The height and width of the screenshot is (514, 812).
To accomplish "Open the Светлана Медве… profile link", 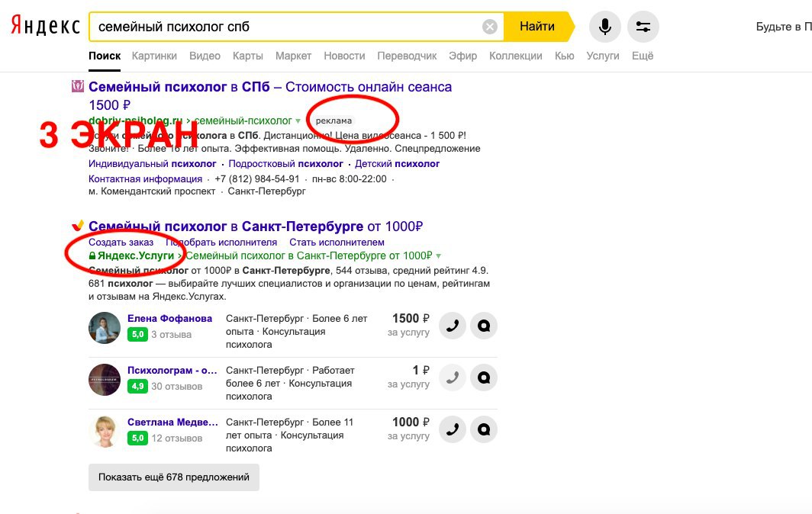I will point(172,422).
